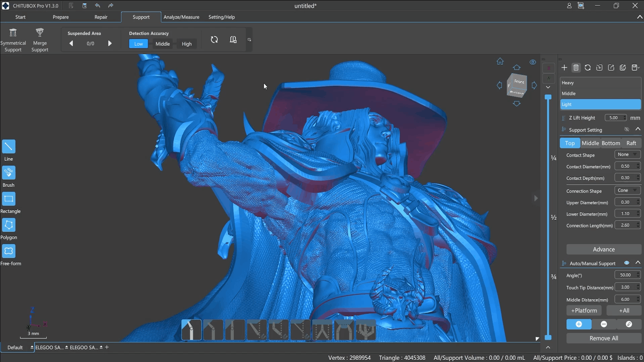
Task: Open the Connection Shape dropdown
Action: [x=628, y=190]
